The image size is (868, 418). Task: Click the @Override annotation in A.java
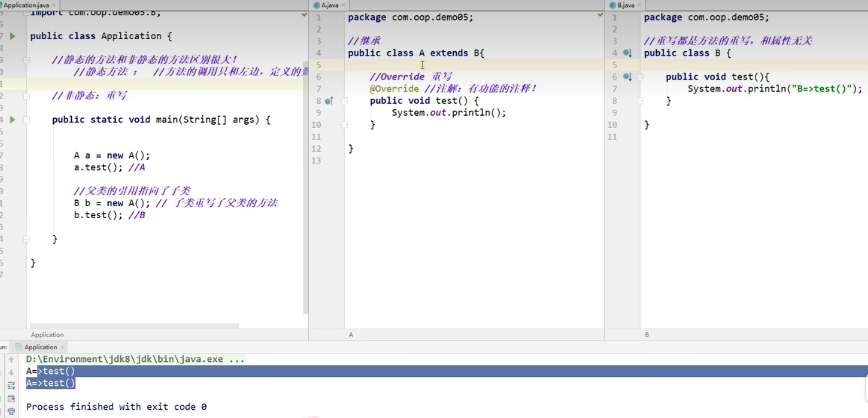click(x=394, y=88)
